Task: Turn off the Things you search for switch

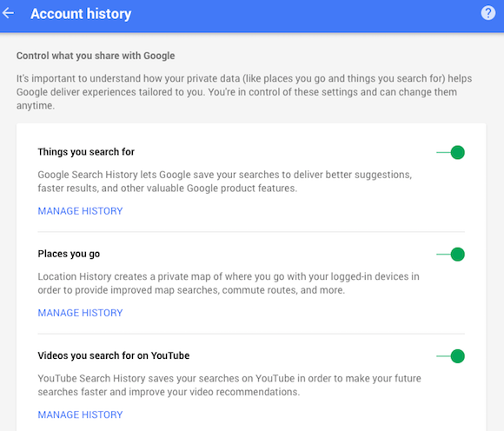Action: [x=450, y=152]
